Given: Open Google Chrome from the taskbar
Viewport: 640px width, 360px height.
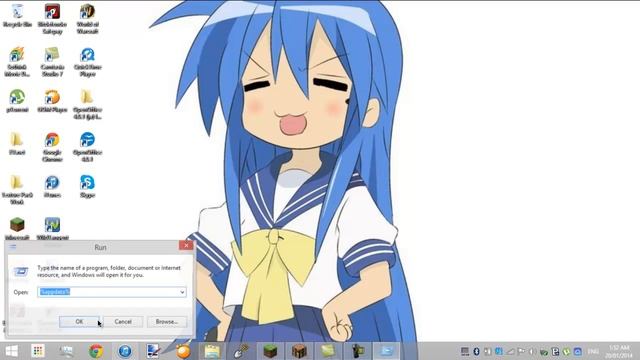Looking at the screenshot, I should [96, 351].
